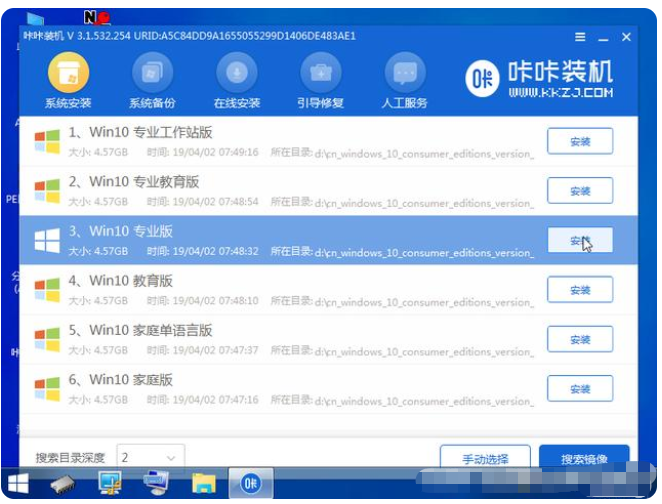Install Win10 专业工作站版 with 安装 button
Viewport: 662px width, 504px height.
point(580,141)
